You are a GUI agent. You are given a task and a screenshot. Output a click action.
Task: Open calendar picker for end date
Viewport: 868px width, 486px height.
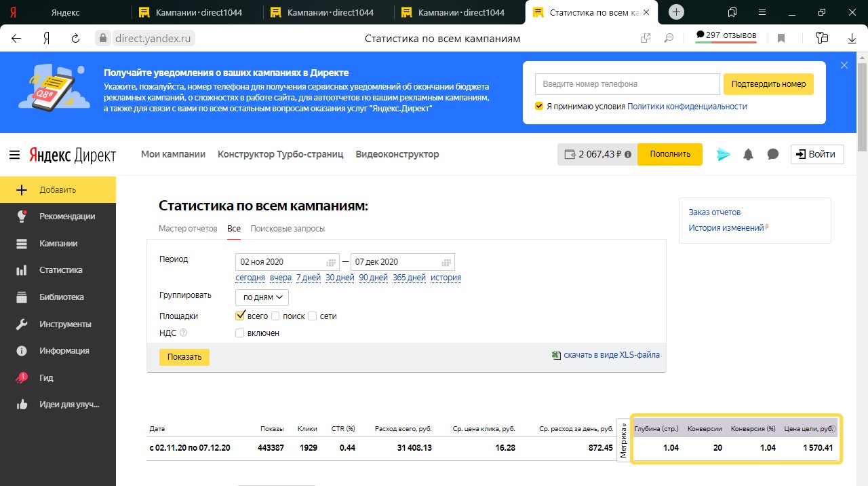(x=446, y=262)
